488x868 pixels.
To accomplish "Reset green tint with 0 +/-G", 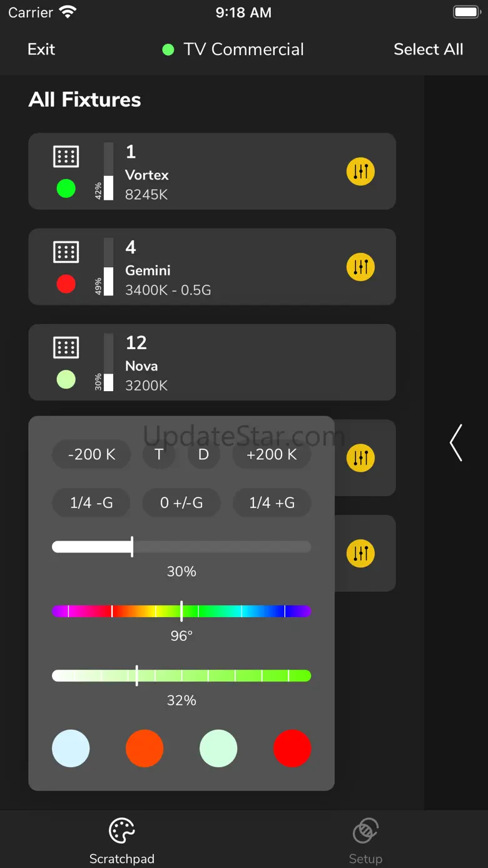I will (x=181, y=503).
